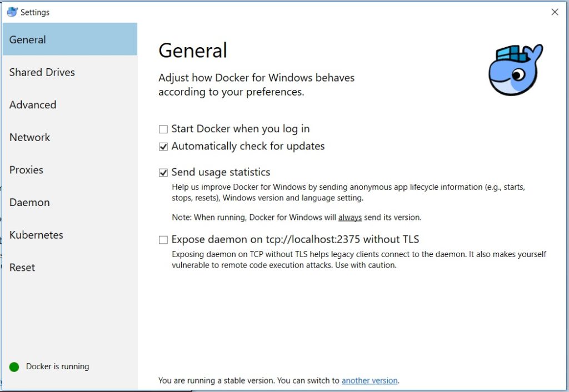Click the 'Help us improve Docker' description
Screen dimensions: 569x392
coord(348,192)
